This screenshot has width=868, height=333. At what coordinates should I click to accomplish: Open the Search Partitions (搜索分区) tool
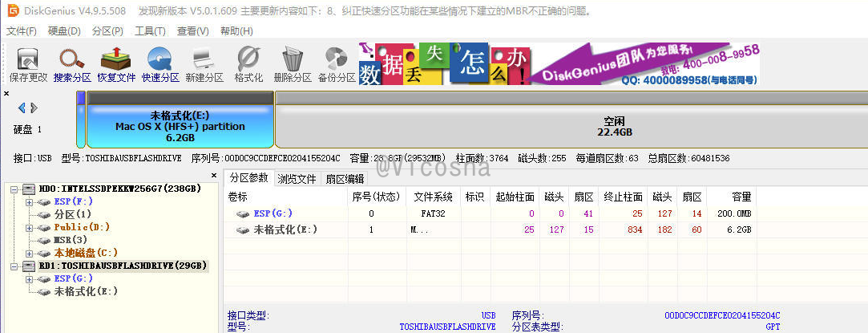72,65
